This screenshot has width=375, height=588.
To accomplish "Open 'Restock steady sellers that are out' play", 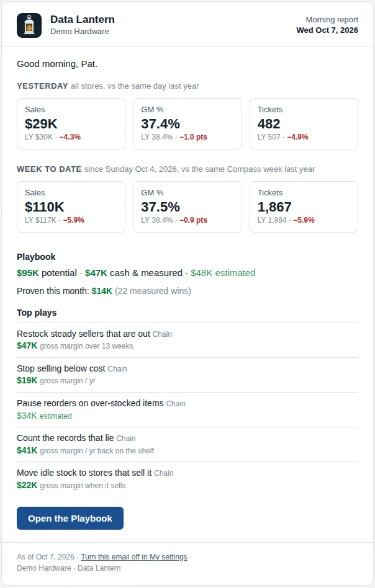I will (83, 334).
